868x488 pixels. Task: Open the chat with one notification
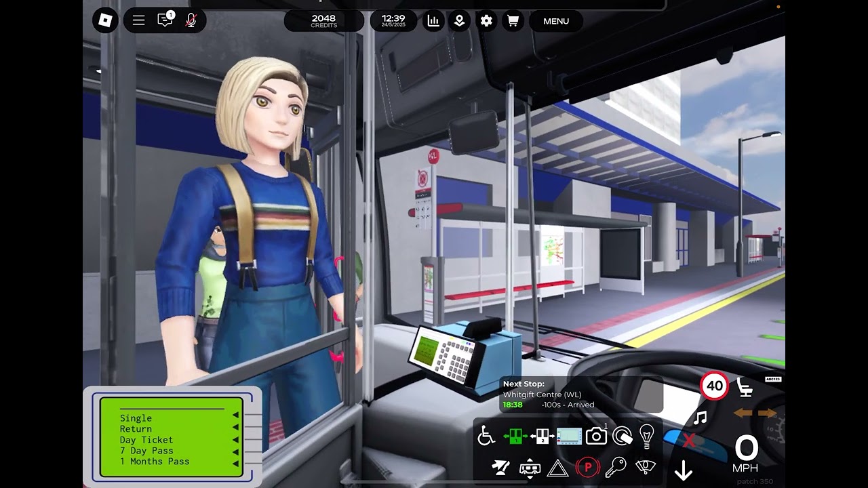click(x=165, y=20)
